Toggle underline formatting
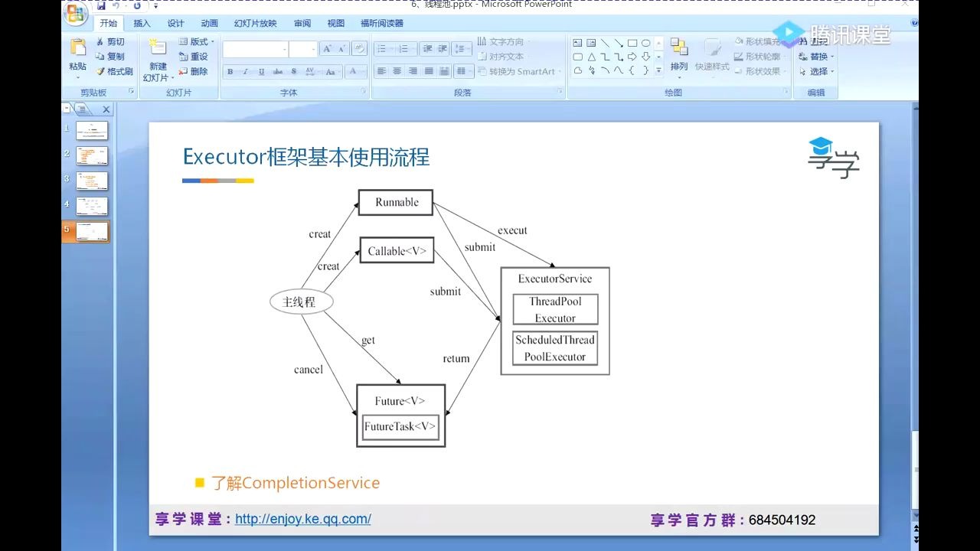The height and width of the screenshot is (551, 980). pyautogui.click(x=261, y=72)
